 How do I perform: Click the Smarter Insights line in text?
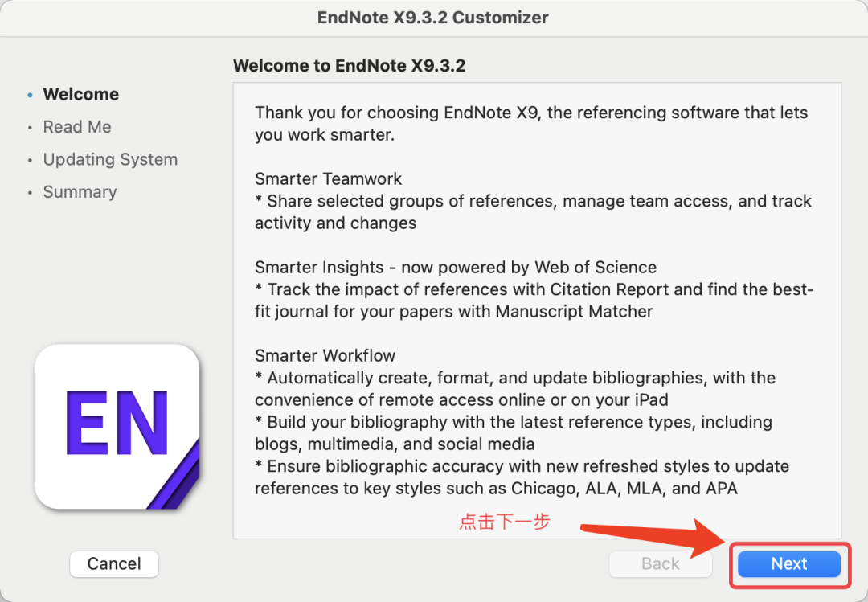point(456,268)
